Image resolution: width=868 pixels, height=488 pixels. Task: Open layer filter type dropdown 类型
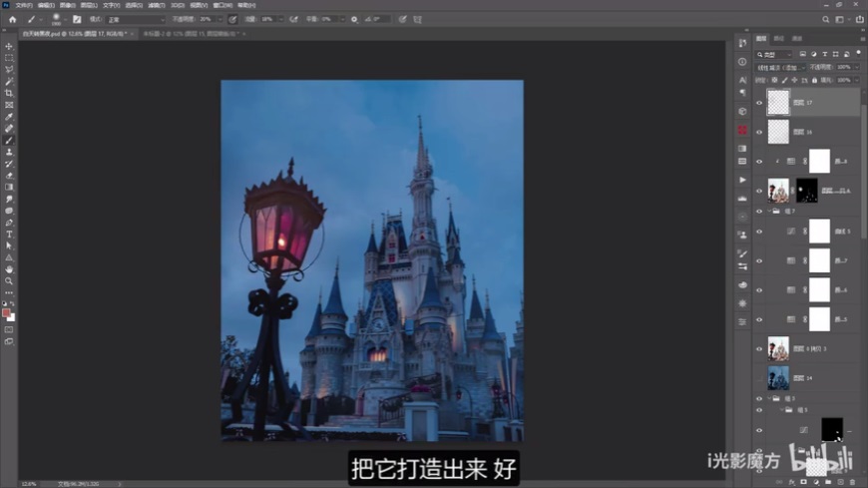pyautogui.click(x=774, y=54)
